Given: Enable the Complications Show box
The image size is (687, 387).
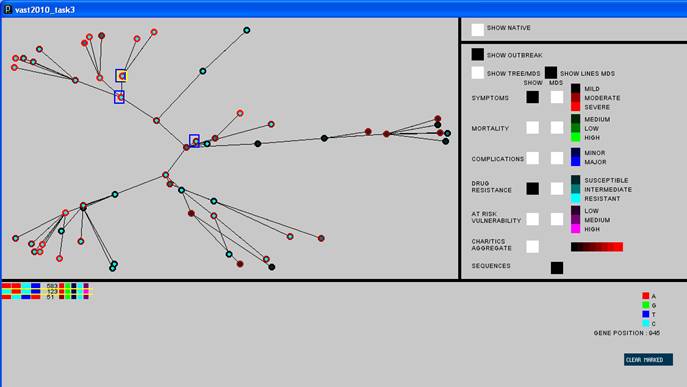Looking at the screenshot, I should click(532, 158).
